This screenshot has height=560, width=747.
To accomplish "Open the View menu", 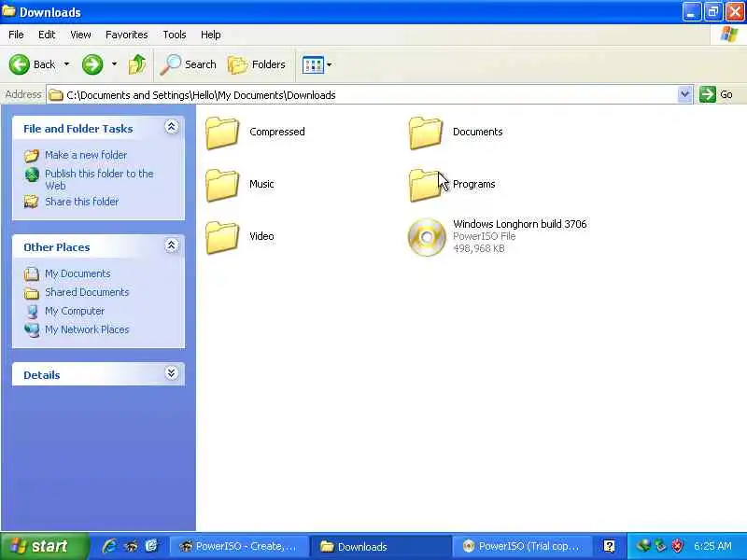I will 80,35.
